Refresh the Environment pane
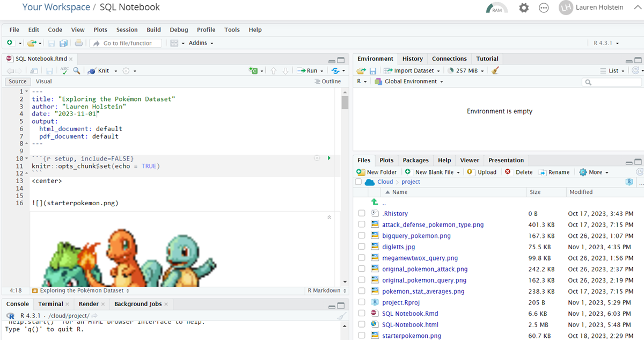 (635, 70)
